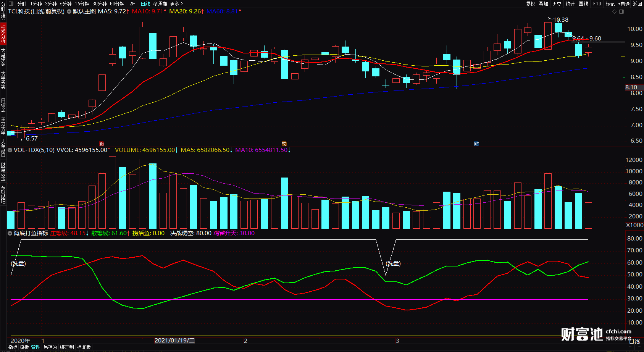Select the 30分钟 period

click(100, 4)
